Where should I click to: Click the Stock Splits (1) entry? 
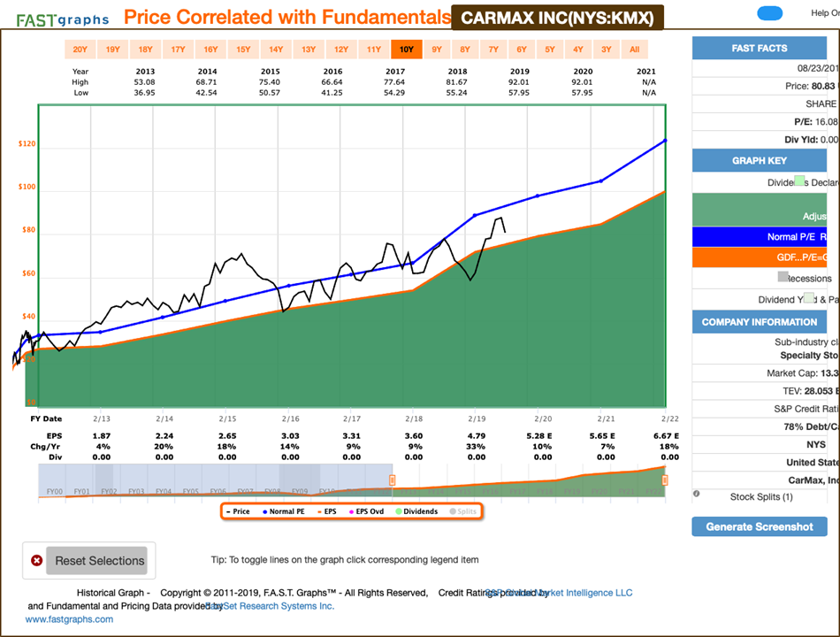[761, 497]
